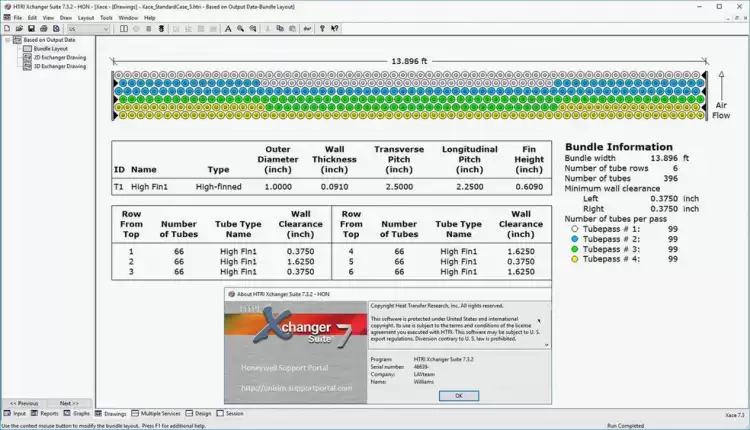Click the Open file toolbar icon

(x=19, y=29)
